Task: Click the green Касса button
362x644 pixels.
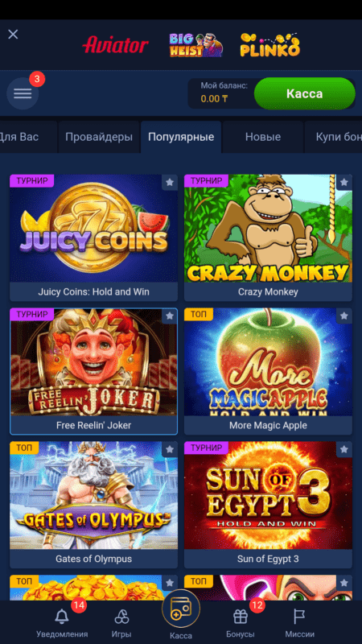Action: 305,93
